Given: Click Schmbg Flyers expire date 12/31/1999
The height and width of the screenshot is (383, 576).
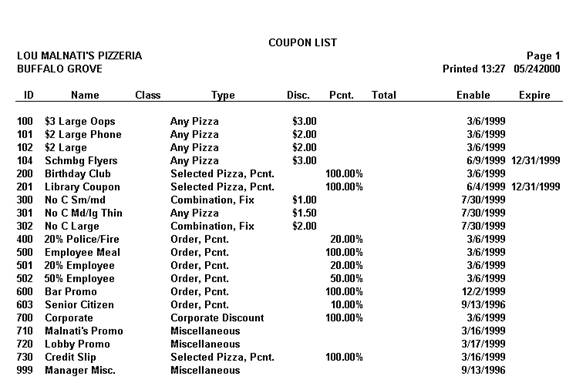Looking at the screenshot, I should (536, 160).
